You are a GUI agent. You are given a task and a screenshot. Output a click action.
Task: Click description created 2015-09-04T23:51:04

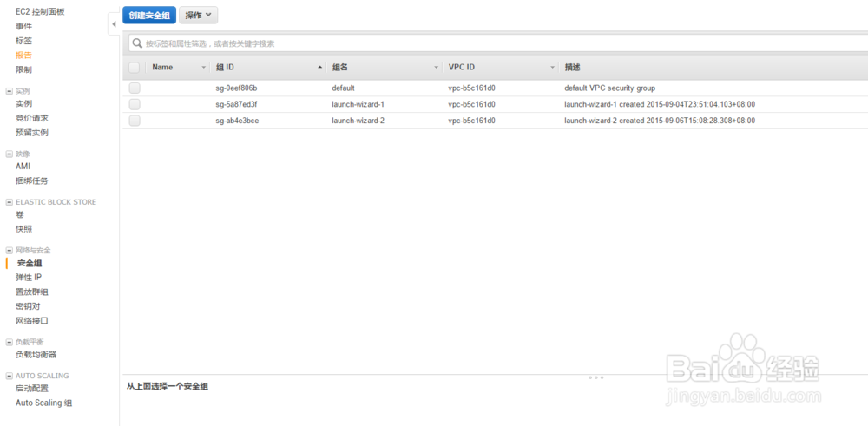(660, 104)
